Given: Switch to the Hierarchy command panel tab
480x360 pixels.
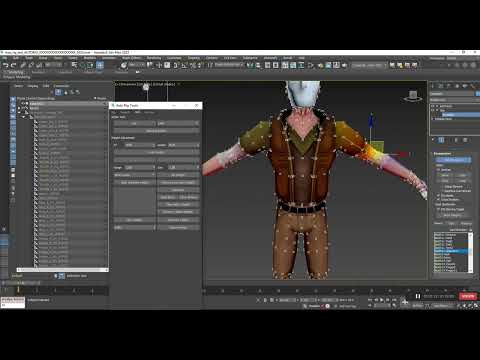Looking at the screenshot, I should (x=449, y=86).
